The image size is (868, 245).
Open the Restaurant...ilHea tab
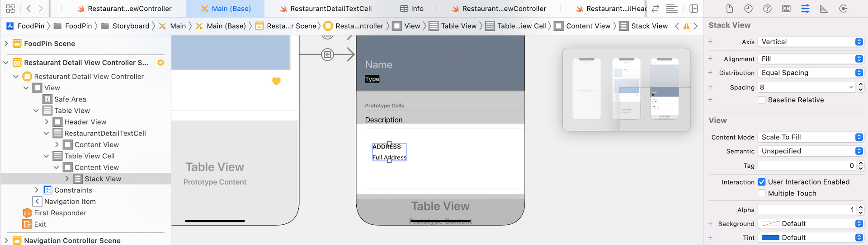tap(611, 9)
